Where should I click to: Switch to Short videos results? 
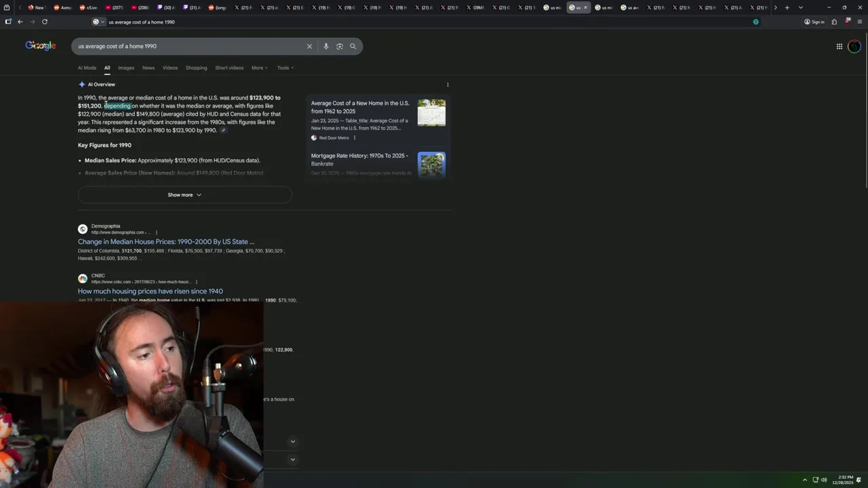[x=229, y=68]
